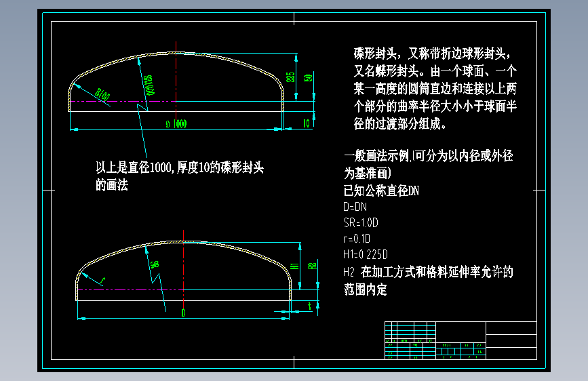The height and width of the screenshot is (381, 588).
Task: Click the text '为基准画)'
Action: coord(368,174)
